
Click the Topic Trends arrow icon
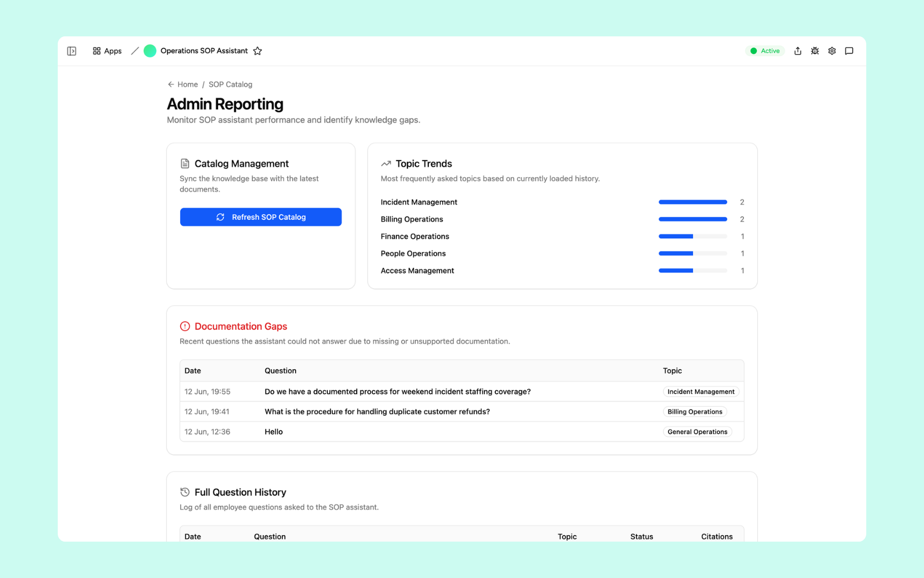pyautogui.click(x=386, y=164)
